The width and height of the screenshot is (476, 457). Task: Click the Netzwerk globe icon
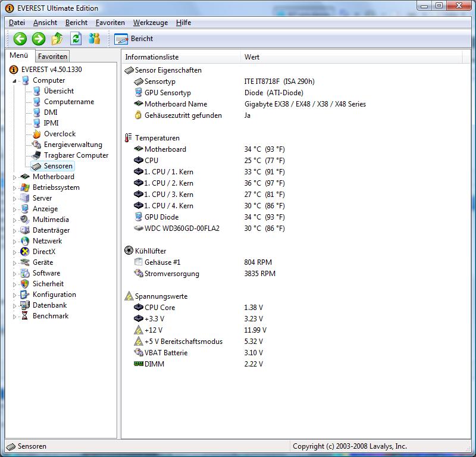click(x=25, y=241)
